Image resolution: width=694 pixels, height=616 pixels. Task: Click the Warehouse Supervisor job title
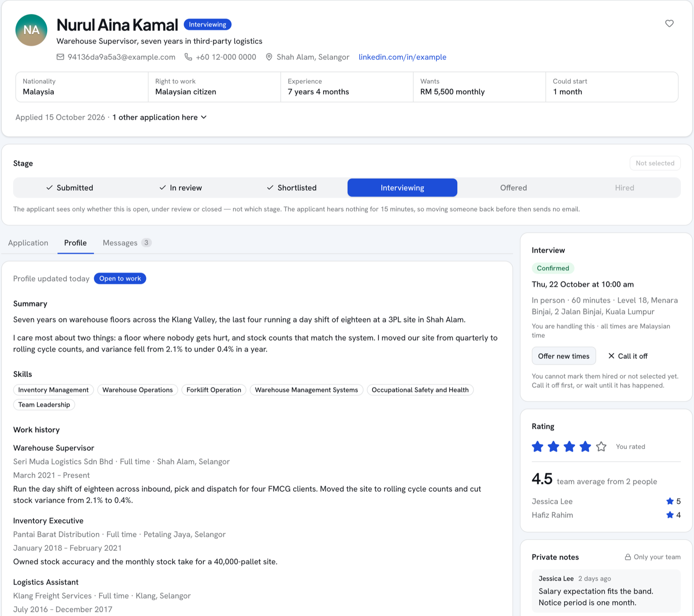pyautogui.click(x=54, y=448)
